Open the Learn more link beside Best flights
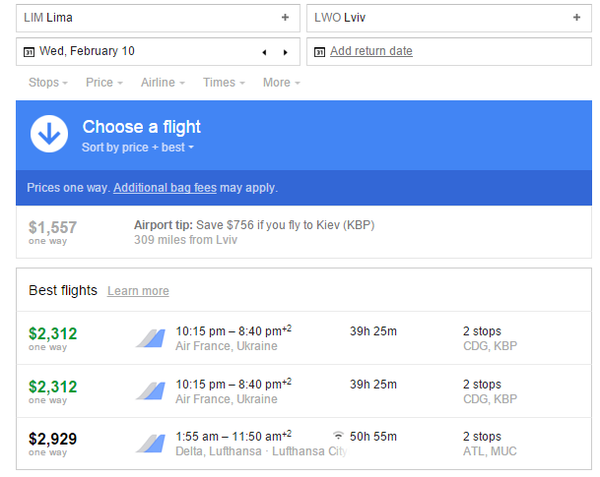Image resolution: width=600 pixels, height=477 pixels. (x=138, y=291)
